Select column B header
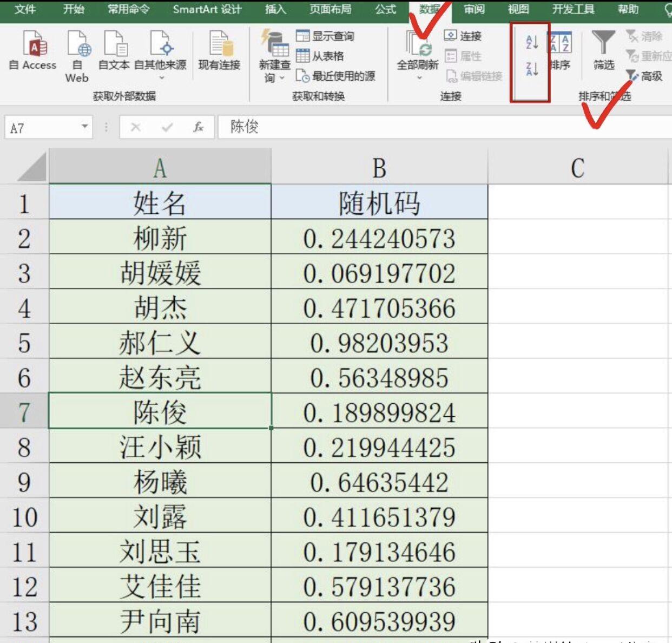The width and height of the screenshot is (672, 643). pos(379,167)
